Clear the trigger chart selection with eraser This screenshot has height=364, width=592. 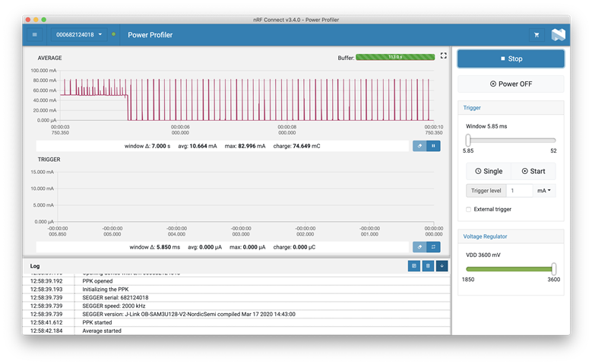(x=419, y=247)
